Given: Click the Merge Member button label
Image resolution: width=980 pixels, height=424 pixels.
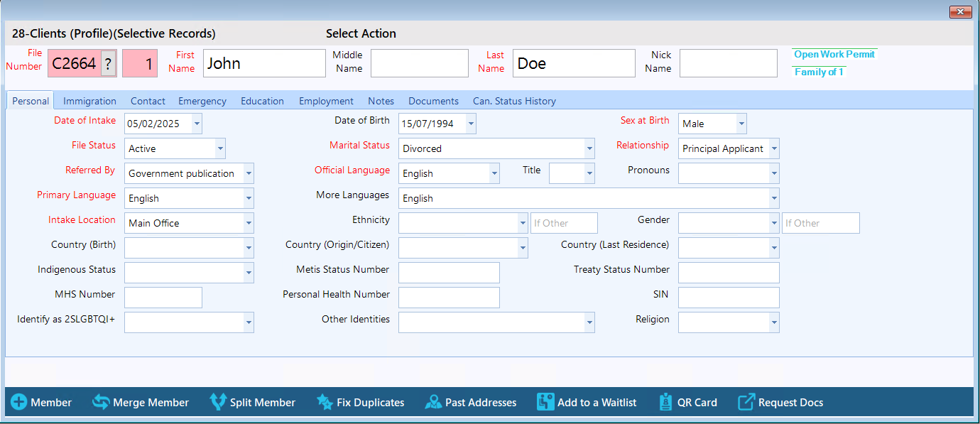Looking at the screenshot, I should (x=151, y=403).
